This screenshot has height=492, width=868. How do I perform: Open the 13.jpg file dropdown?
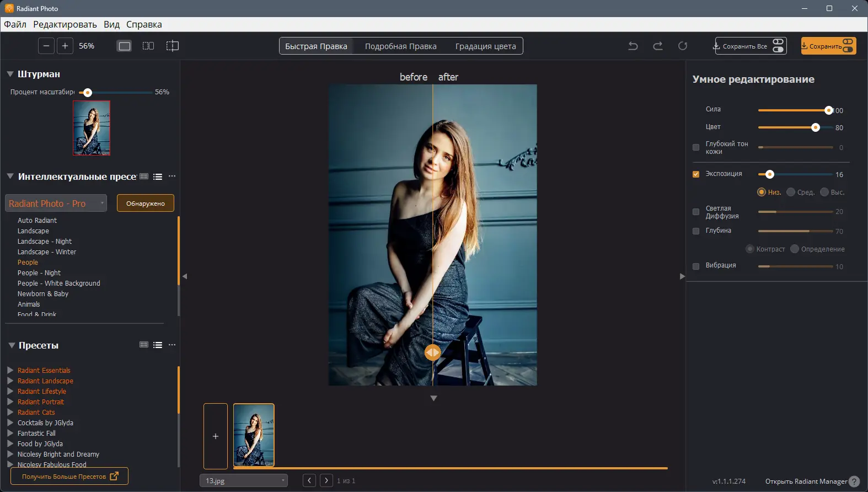[244, 481]
